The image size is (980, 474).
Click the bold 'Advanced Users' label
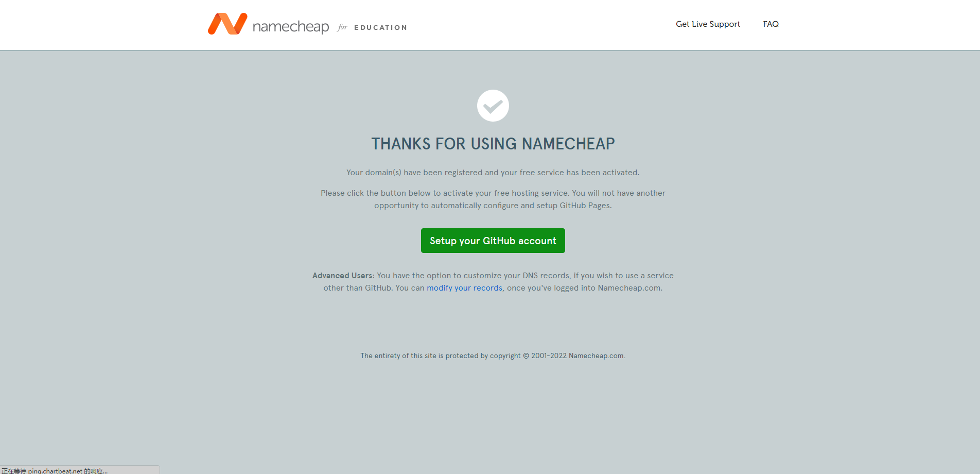(342, 276)
